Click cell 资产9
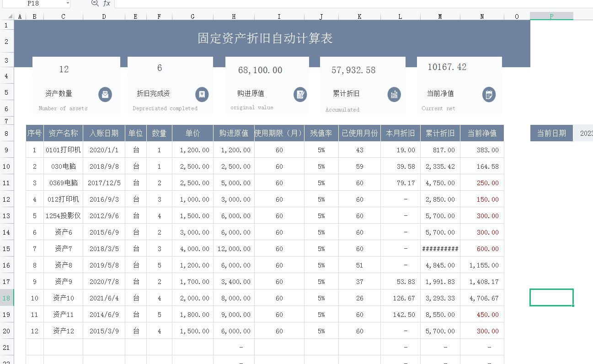The image size is (593, 364). pyautogui.click(x=63, y=282)
